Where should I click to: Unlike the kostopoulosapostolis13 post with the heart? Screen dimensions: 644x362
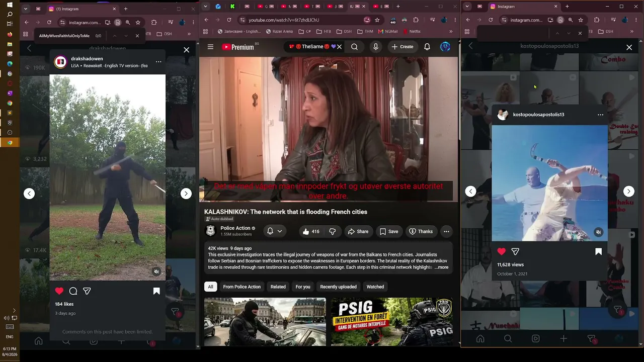502,251
